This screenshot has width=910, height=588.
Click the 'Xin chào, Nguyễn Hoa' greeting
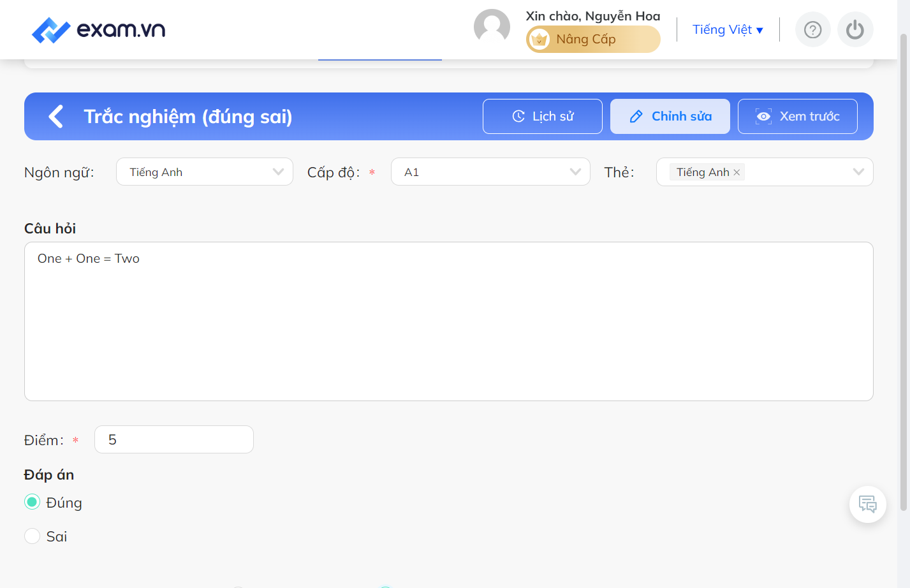[x=593, y=16]
